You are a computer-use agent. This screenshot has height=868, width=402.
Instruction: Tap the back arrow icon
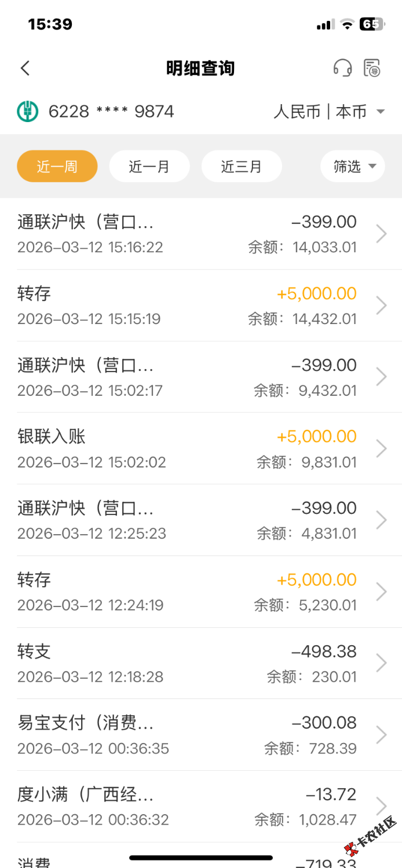pyautogui.click(x=25, y=68)
